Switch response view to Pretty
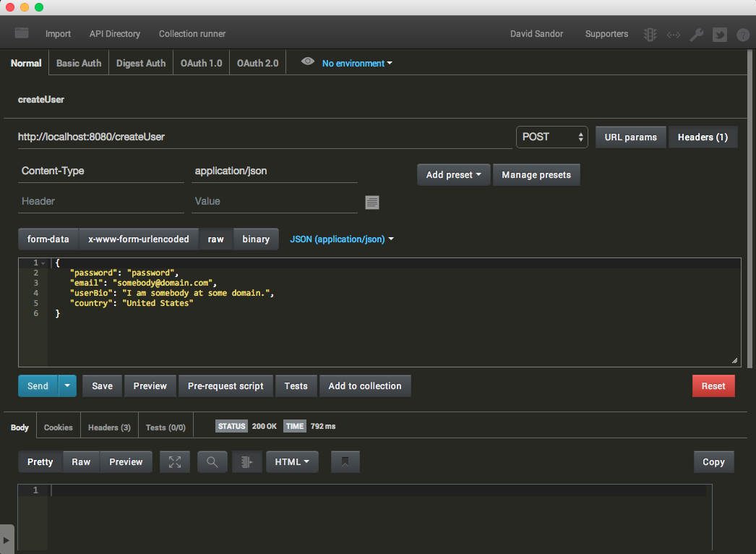The width and height of the screenshot is (756, 554). coord(40,462)
